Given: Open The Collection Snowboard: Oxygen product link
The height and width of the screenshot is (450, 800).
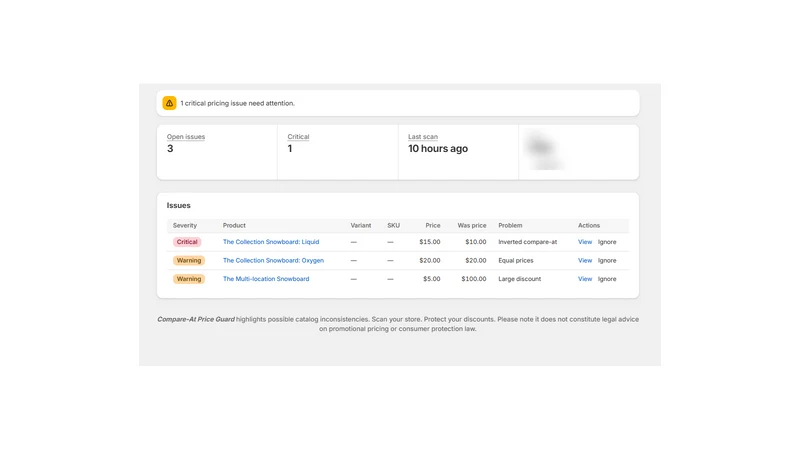Looking at the screenshot, I should (x=273, y=260).
